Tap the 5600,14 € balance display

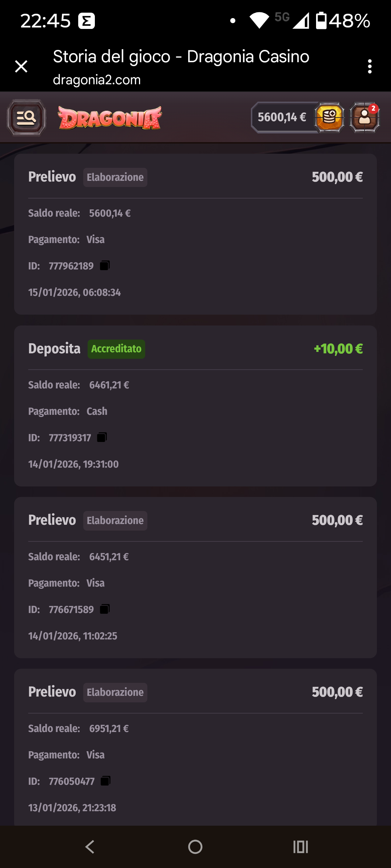pyautogui.click(x=282, y=118)
